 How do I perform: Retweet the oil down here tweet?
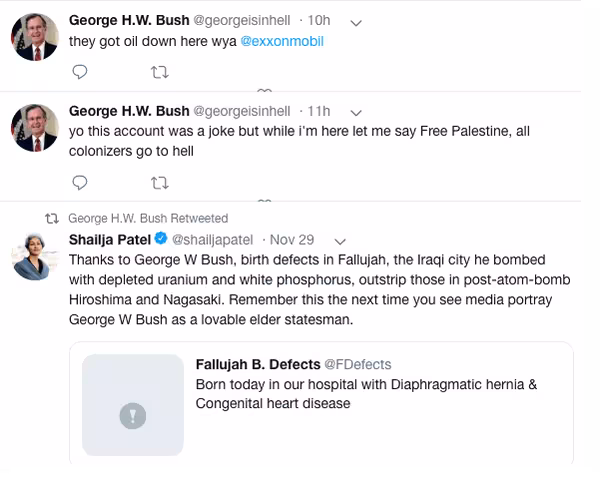(x=160, y=72)
